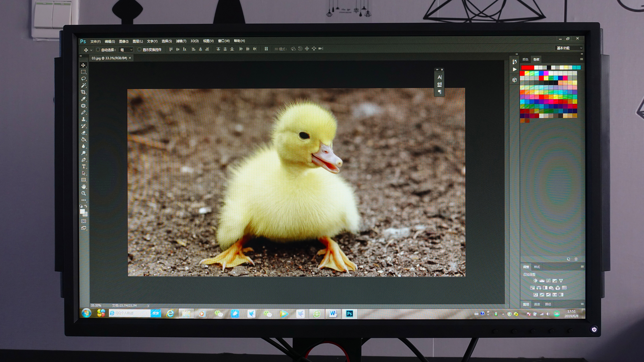644x362 pixels.
Task: Select the Spot Healing Brush tool
Action: (x=83, y=106)
